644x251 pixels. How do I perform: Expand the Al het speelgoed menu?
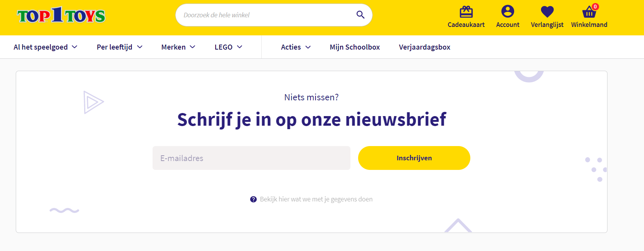pos(45,47)
